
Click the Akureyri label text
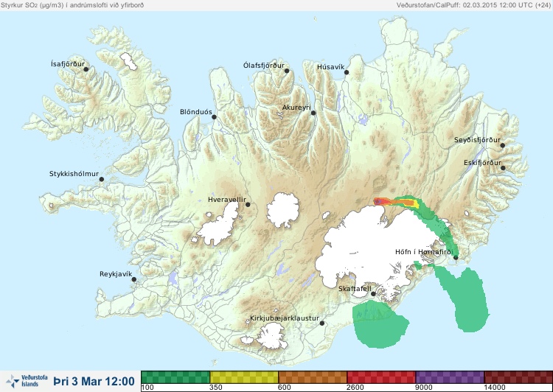point(296,108)
